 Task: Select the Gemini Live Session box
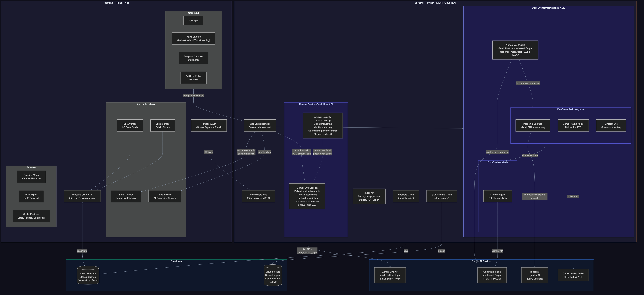coord(307,196)
